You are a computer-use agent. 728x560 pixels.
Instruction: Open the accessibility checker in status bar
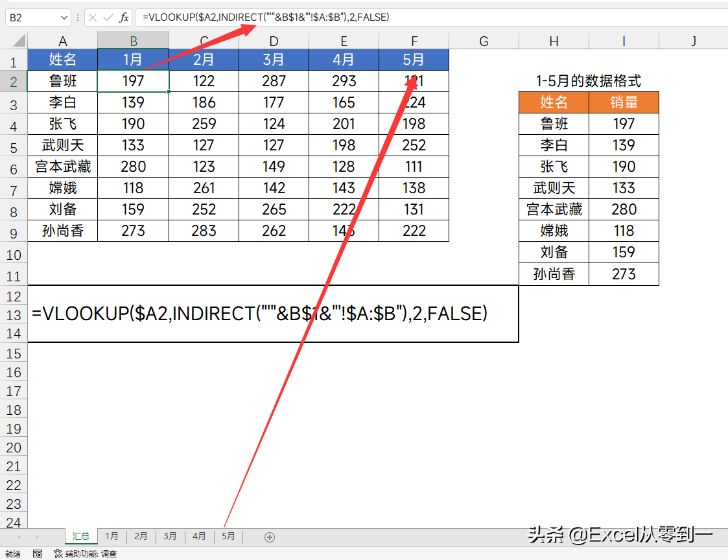tap(86, 554)
